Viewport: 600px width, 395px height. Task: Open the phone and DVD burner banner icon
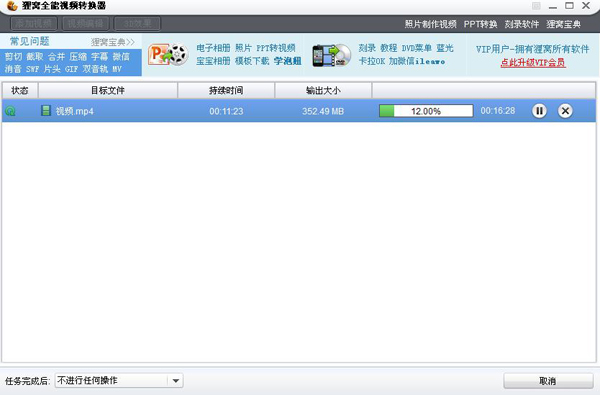pos(331,55)
